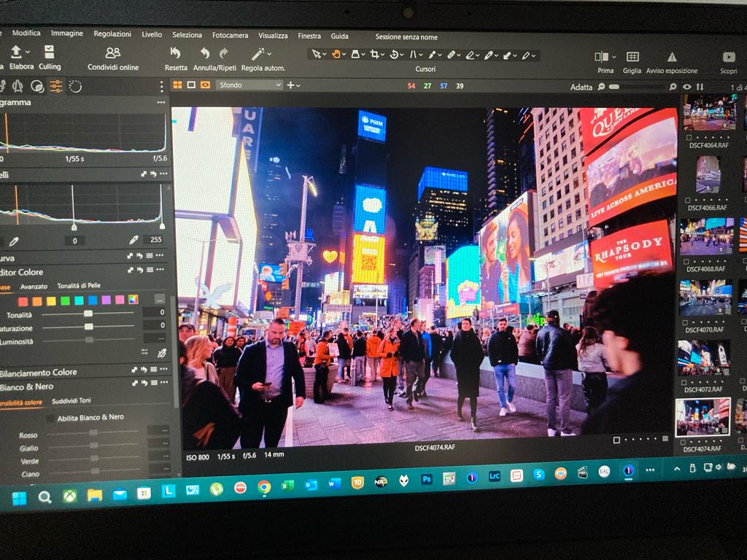The width and height of the screenshot is (747, 560).
Task: Click the redo arrow above Annulla/Ripeti
Action: coord(224,53)
